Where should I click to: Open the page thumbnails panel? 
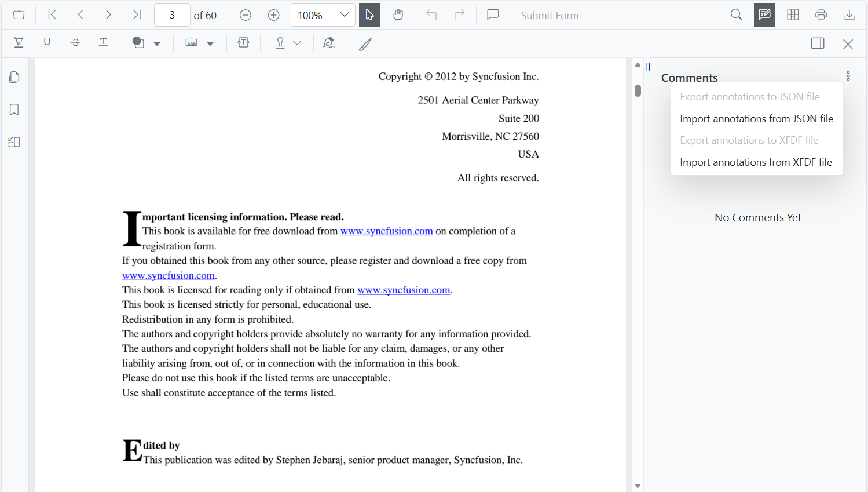[14, 77]
